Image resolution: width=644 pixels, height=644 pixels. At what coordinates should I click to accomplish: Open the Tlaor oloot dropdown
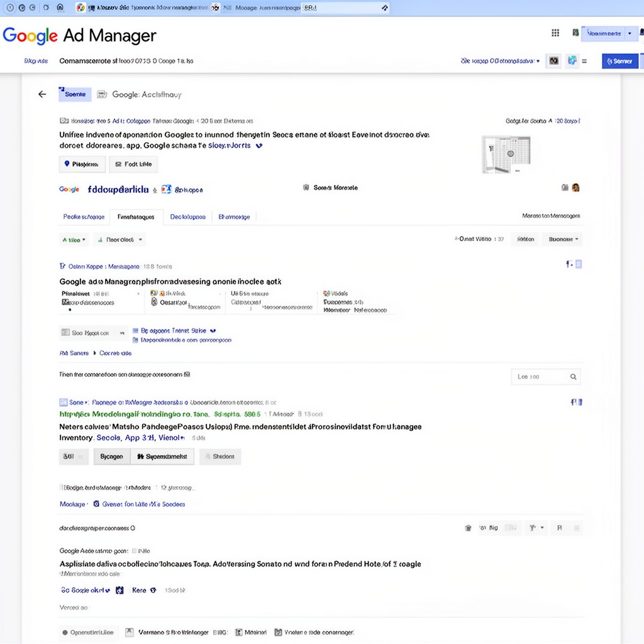(119, 240)
